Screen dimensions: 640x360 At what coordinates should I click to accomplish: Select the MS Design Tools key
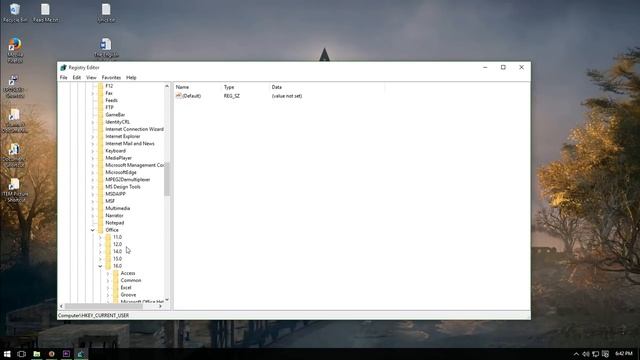pyautogui.click(x=123, y=187)
